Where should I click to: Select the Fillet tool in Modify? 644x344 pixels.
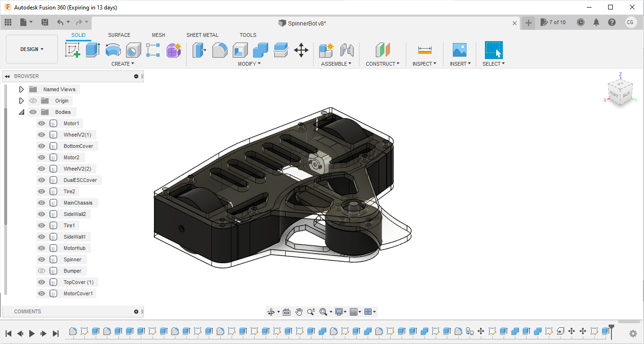(x=220, y=50)
